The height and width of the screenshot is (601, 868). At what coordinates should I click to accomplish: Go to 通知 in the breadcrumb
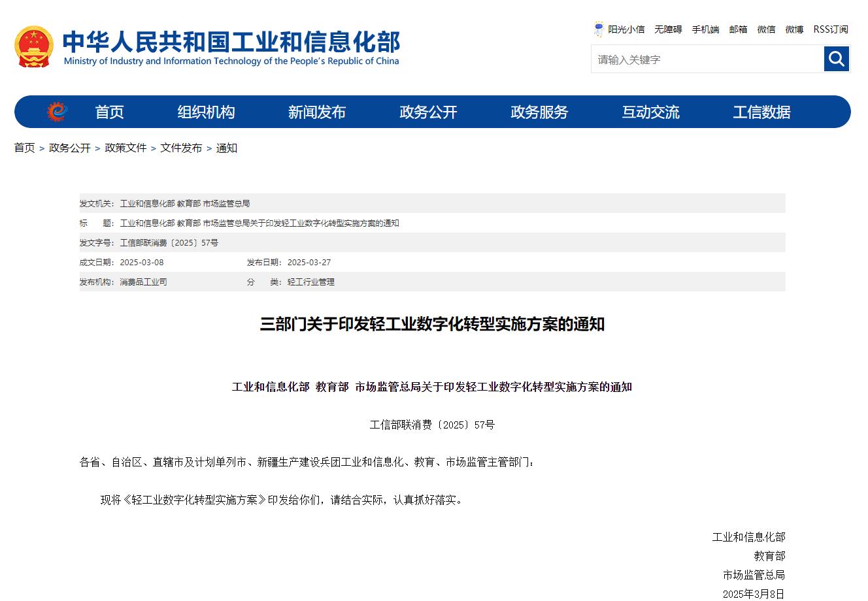(227, 148)
